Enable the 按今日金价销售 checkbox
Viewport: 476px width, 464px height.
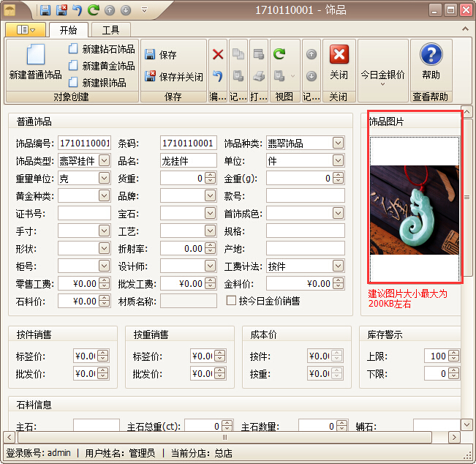tap(232, 301)
